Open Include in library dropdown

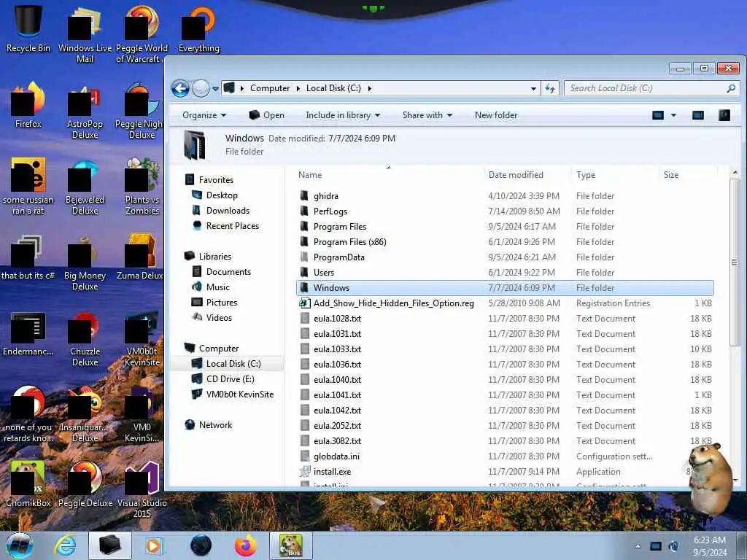[343, 115]
